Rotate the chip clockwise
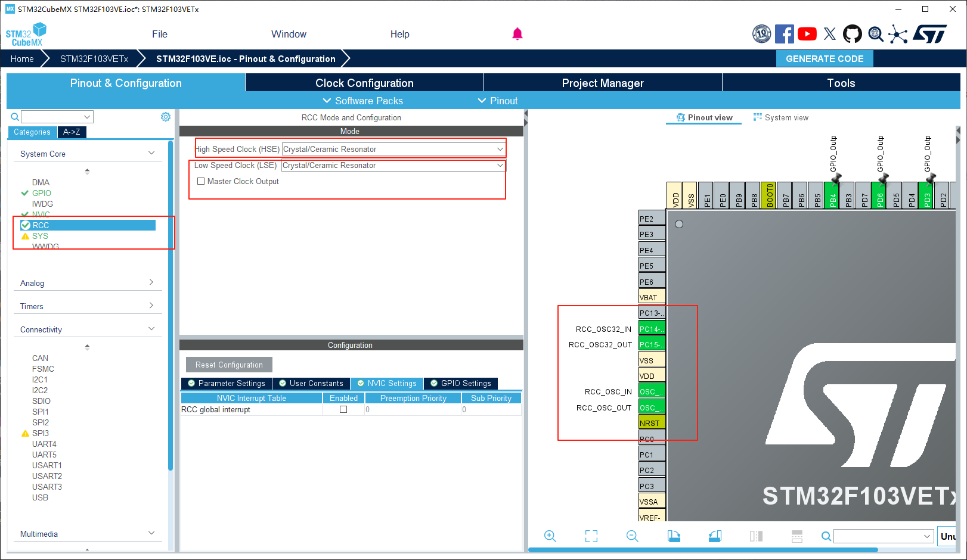Viewport: 967px width, 560px height. coord(674,536)
